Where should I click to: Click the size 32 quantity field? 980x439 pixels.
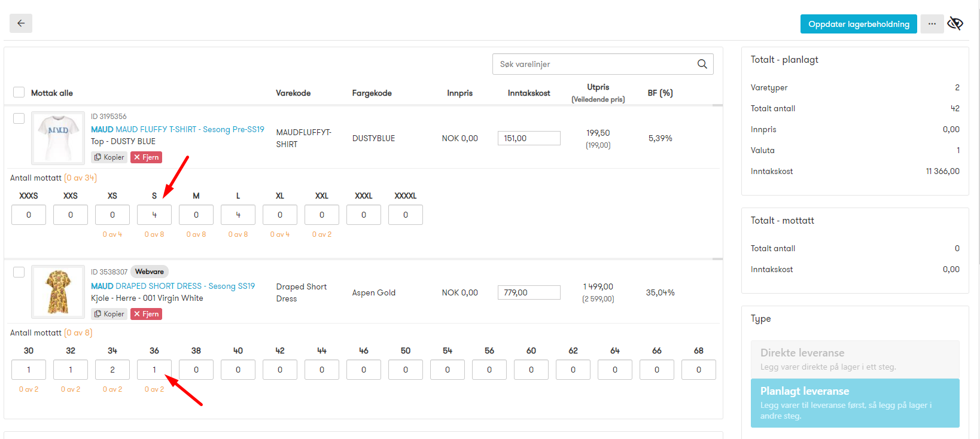coord(71,370)
